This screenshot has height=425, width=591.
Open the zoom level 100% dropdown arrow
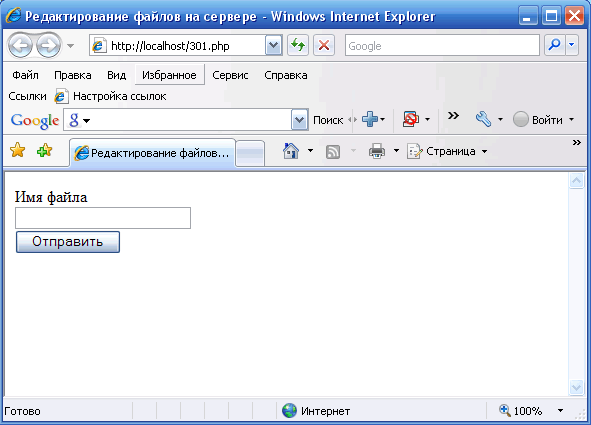[560, 411]
